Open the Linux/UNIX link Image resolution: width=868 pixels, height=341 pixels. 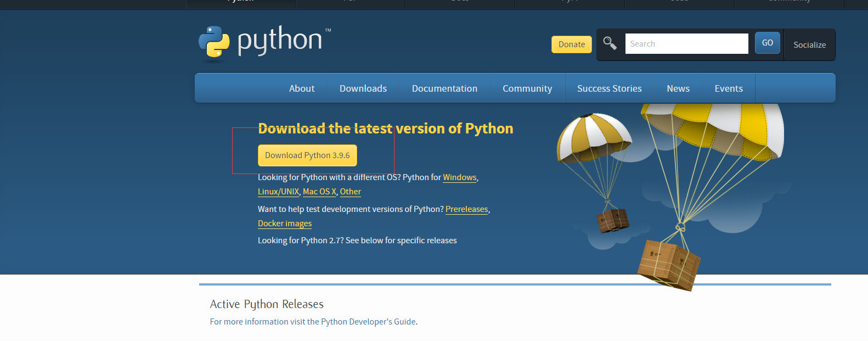pos(278,192)
